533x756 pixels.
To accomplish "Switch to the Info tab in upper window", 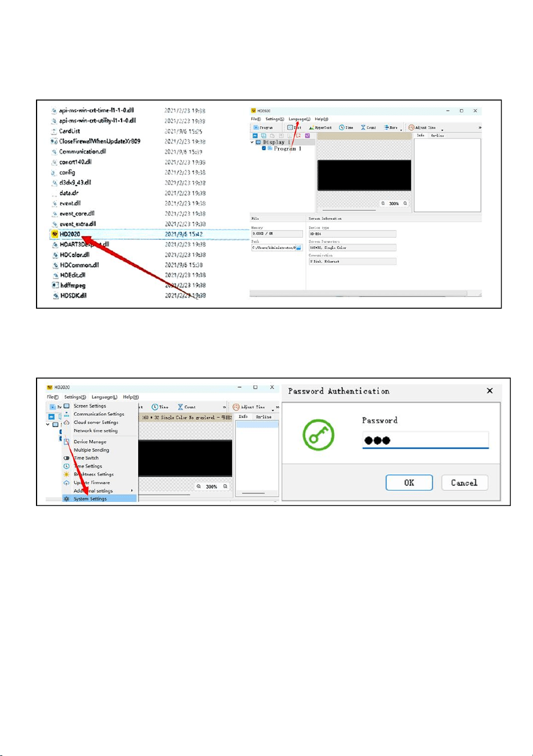I will [420, 135].
